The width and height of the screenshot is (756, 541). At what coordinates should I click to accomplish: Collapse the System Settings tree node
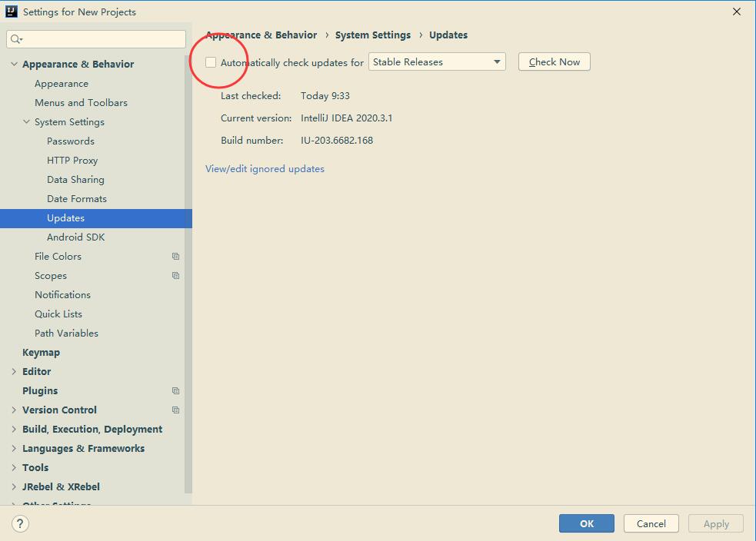pos(26,122)
